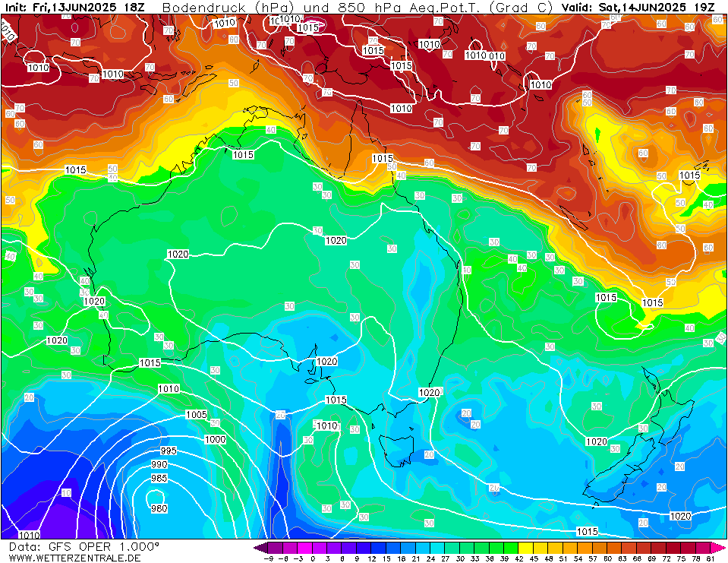Viewport: 728px width, 563px height.
Task: Click the 'Data: GFS OPER 1.000°' footer text
Action: [x=84, y=547]
